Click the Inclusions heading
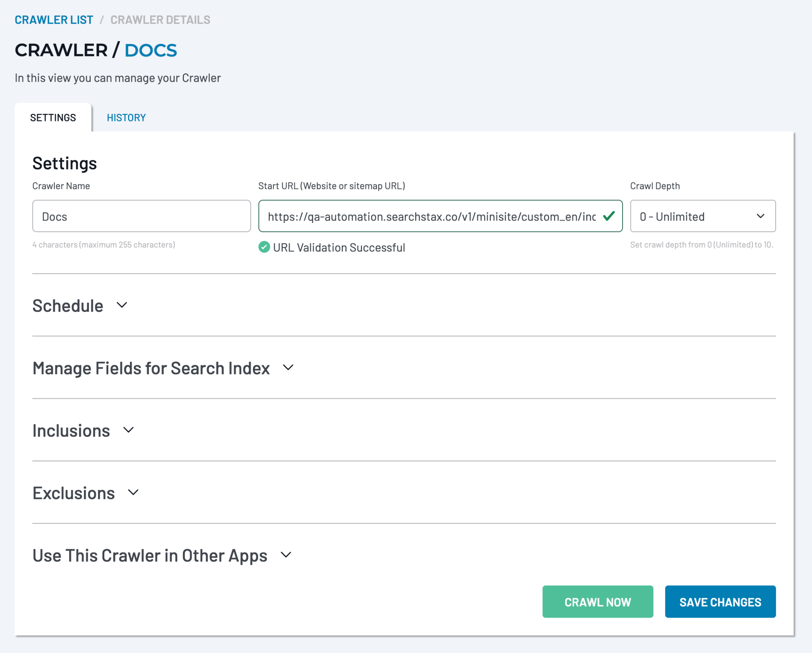This screenshot has height=653, width=812. 71,430
